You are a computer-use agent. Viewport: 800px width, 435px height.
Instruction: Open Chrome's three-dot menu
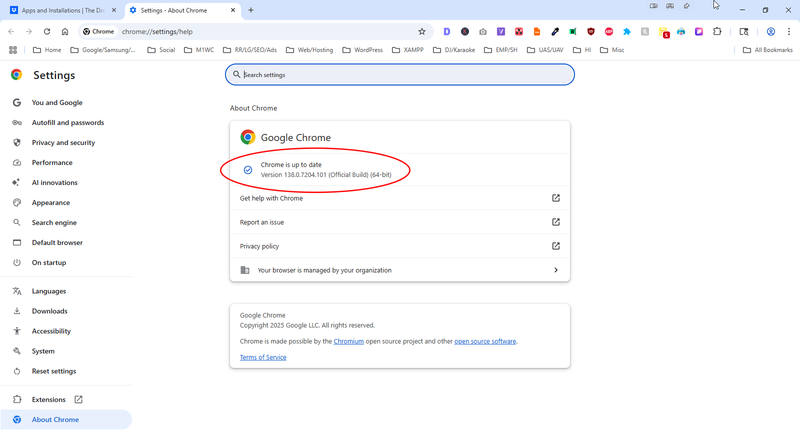pos(789,32)
